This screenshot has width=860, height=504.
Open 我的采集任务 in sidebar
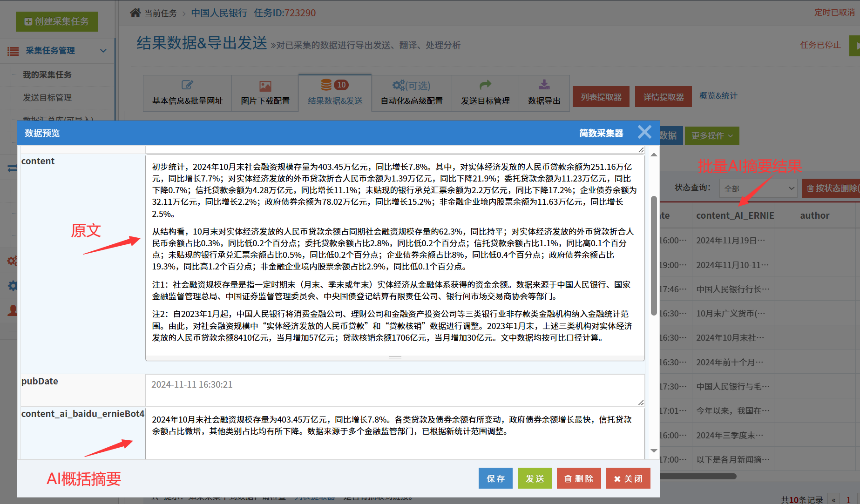47,74
